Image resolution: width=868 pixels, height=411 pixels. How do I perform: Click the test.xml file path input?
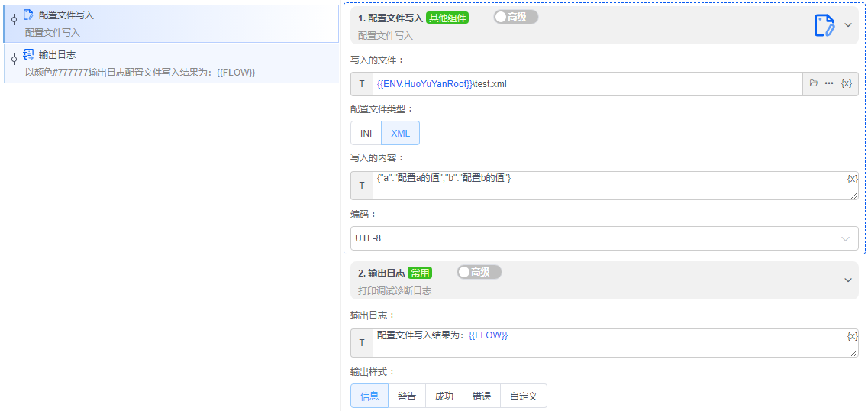[x=588, y=83]
